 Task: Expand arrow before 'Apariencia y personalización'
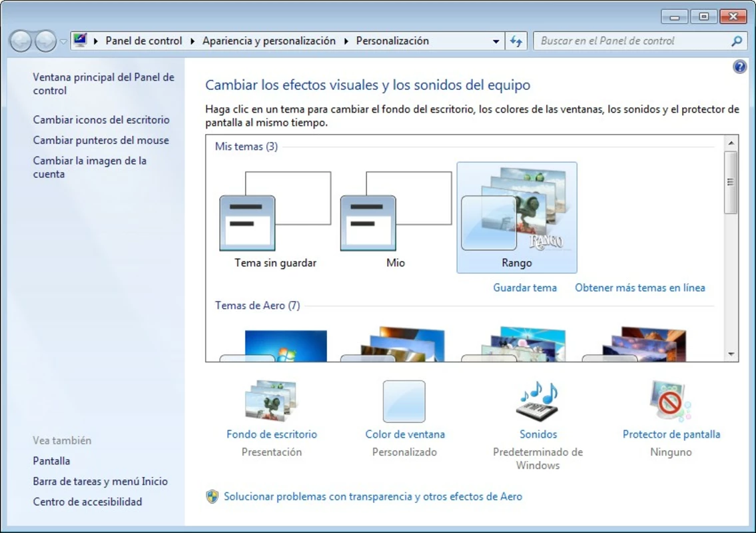tap(193, 41)
